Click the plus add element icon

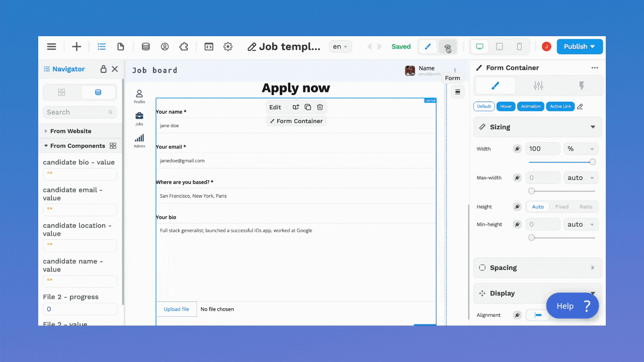tap(76, 47)
